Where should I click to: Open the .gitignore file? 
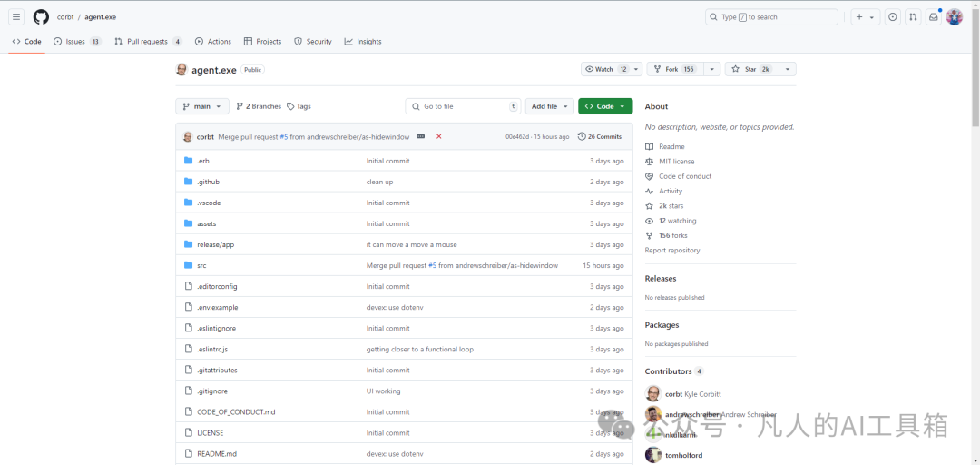[211, 391]
